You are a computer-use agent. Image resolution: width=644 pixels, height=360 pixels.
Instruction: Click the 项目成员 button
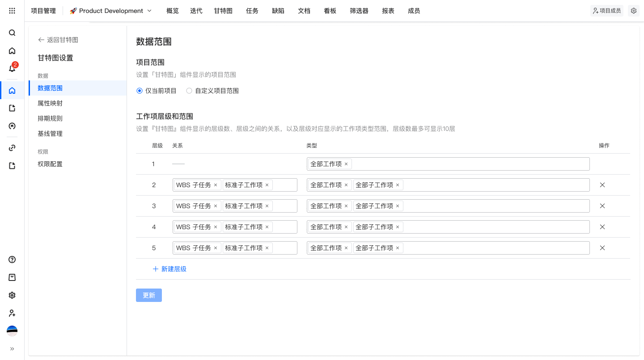(607, 11)
